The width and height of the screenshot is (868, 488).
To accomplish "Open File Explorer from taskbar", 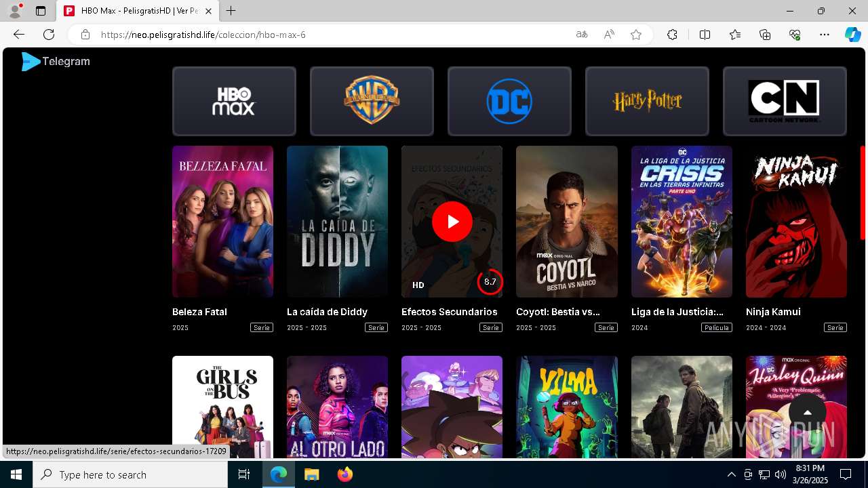I will tap(311, 474).
